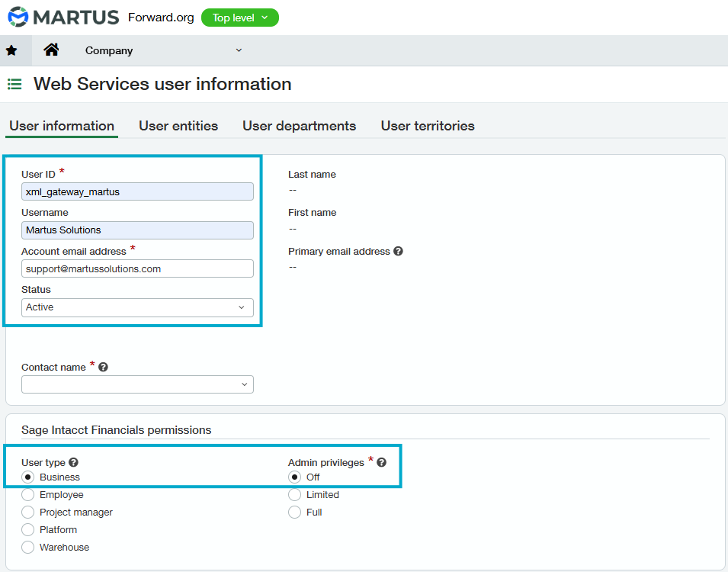Screen dimensions: 728x572
Task: Select Employee user type
Action: click(x=28, y=495)
